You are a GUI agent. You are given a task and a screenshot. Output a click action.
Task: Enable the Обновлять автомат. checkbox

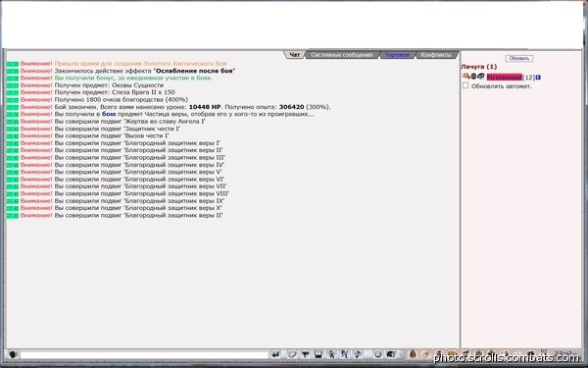pyautogui.click(x=465, y=85)
